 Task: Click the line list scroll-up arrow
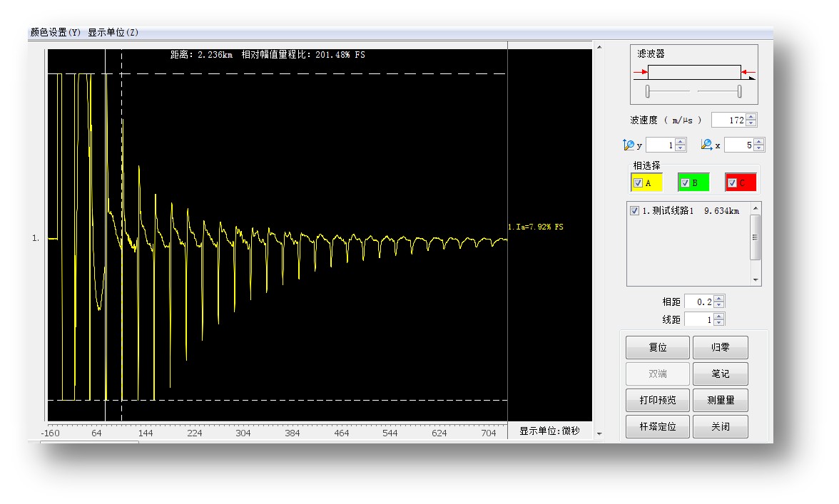756,208
